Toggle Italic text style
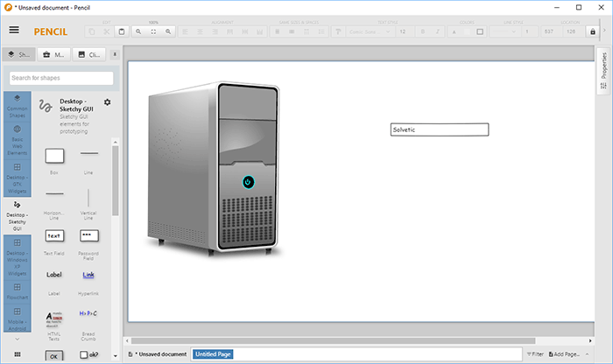Image resolution: width=613 pixels, height=364 pixels. (x=438, y=31)
